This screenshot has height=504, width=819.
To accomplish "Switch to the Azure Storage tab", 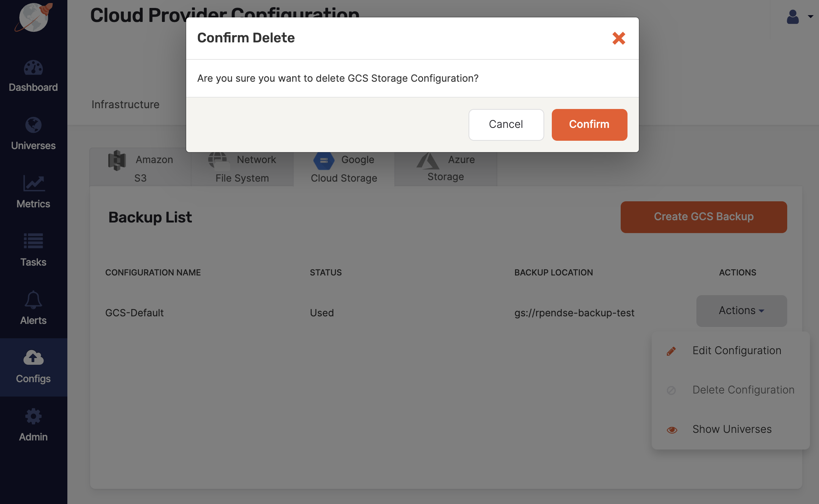I will (x=445, y=168).
